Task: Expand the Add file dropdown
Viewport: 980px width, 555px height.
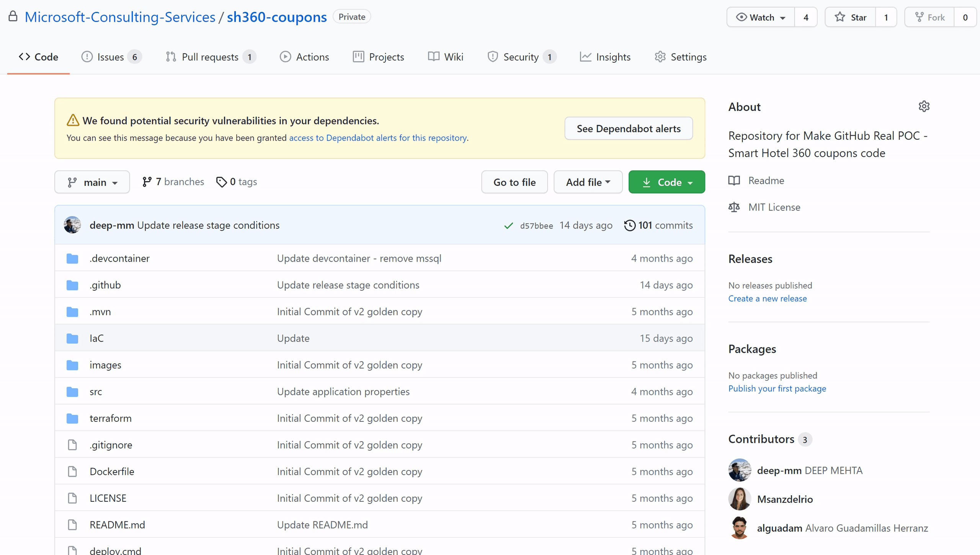Action: click(x=588, y=182)
